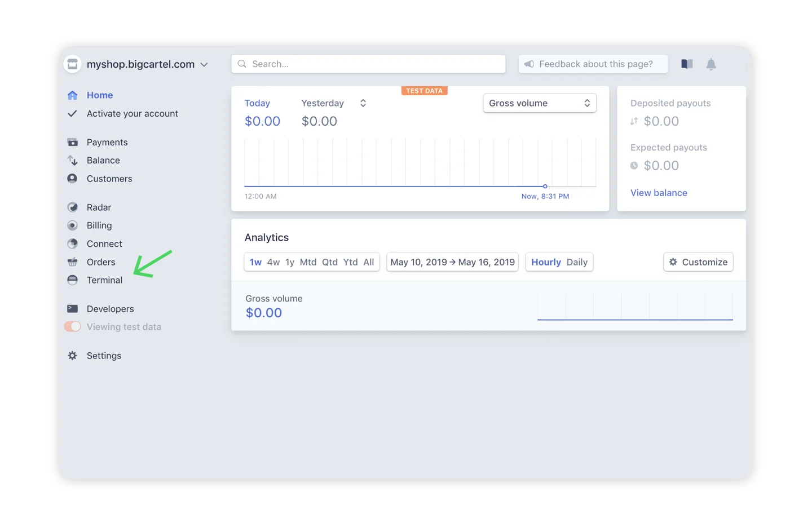Click the Developers console icon
The width and height of the screenshot is (812, 514).
click(x=72, y=309)
